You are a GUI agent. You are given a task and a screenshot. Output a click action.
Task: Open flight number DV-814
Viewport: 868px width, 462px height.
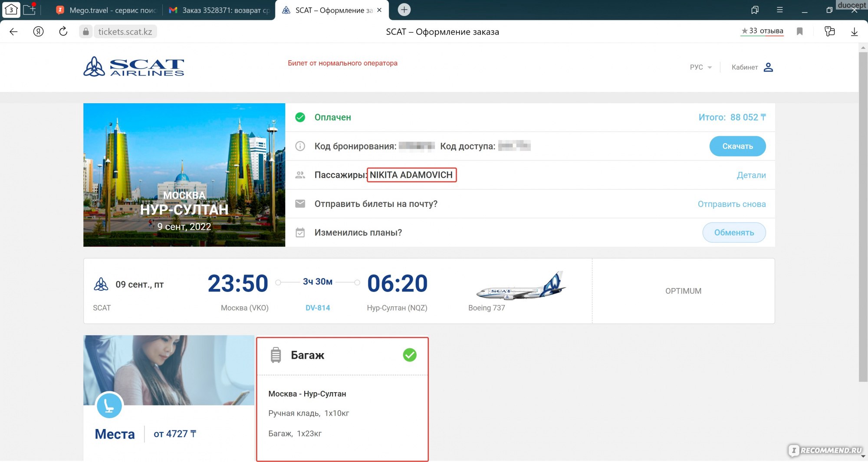tap(318, 308)
